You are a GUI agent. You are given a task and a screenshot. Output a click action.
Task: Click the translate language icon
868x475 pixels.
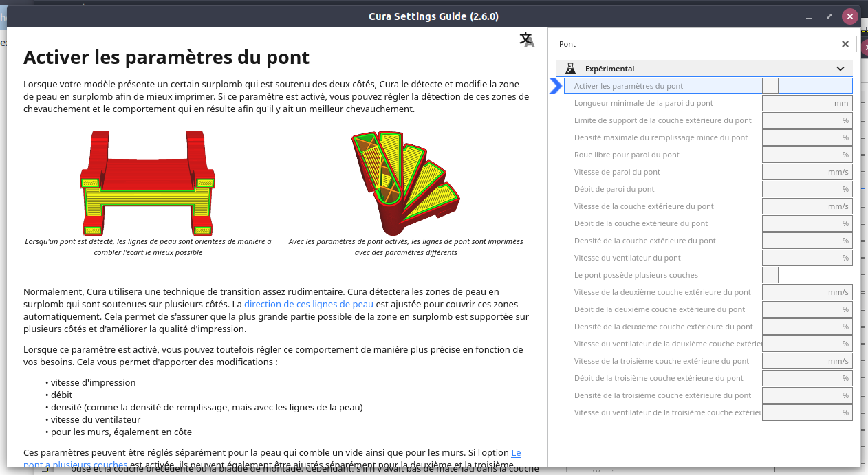point(527,41)
